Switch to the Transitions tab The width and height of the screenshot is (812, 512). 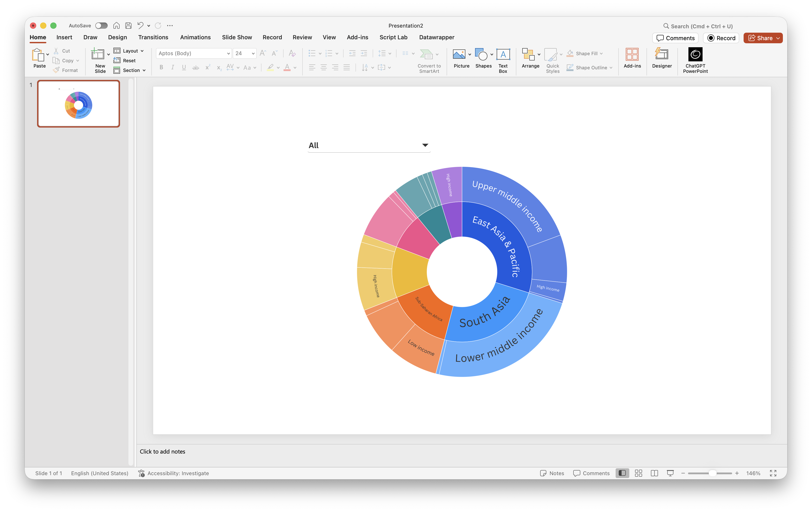pyautogui.click(x=153, y=38)
